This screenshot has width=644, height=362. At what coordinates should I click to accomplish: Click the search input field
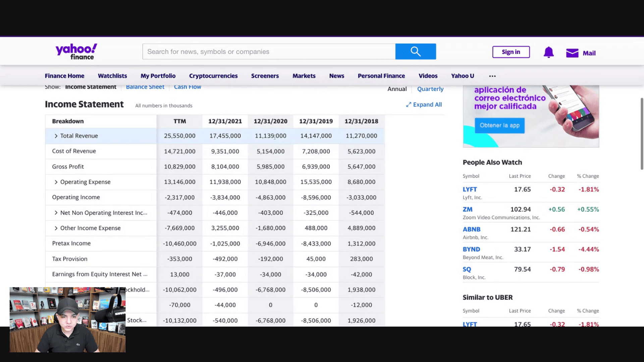pyautogui.click(x=268, y=52)
